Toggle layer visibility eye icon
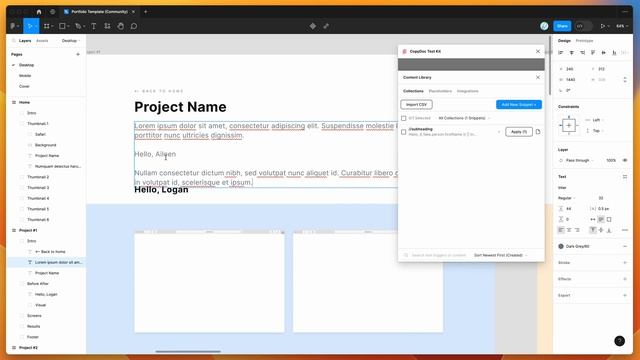Screen dimensions: 640x360 625,160
